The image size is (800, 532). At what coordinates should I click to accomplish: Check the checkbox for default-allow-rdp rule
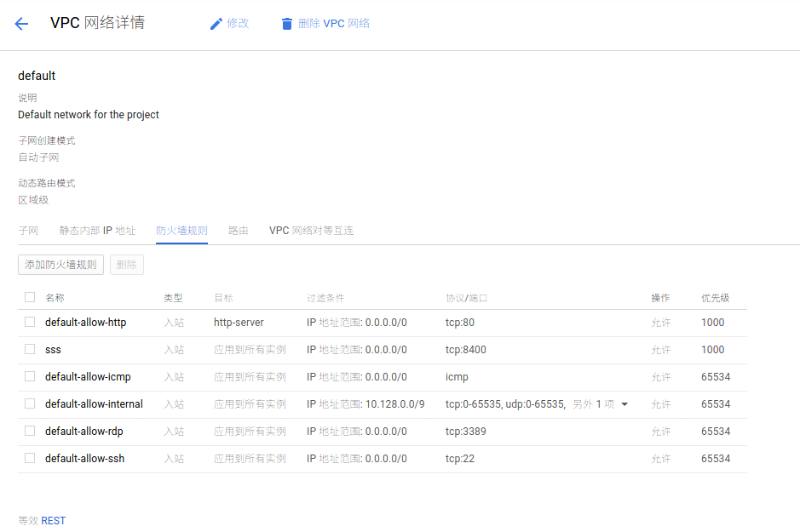click(x=29, y=431)
